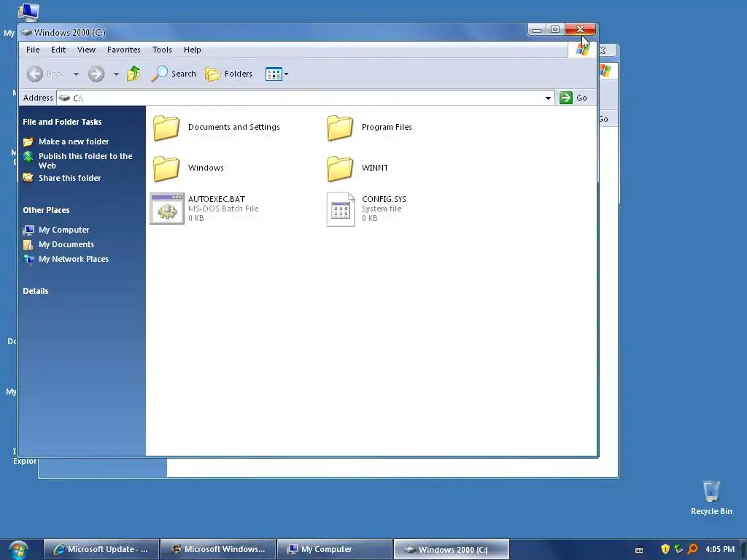Click Windows 2000 (C:) taskbar button

click(452, 550)
